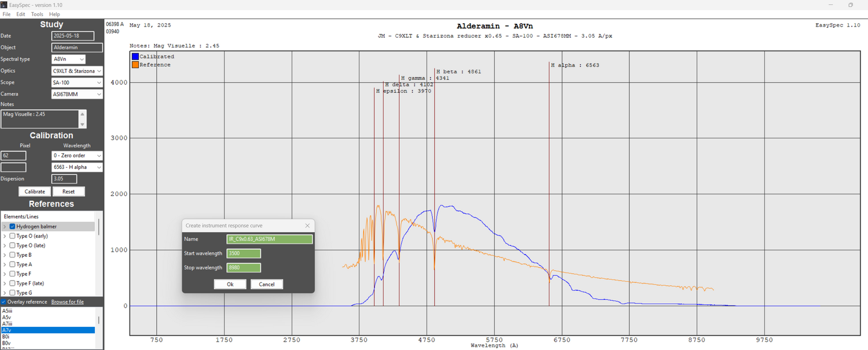Click the H alpha : 6563 line label
This screenshot has height=350, width=868.
click(x=575, y=65)
